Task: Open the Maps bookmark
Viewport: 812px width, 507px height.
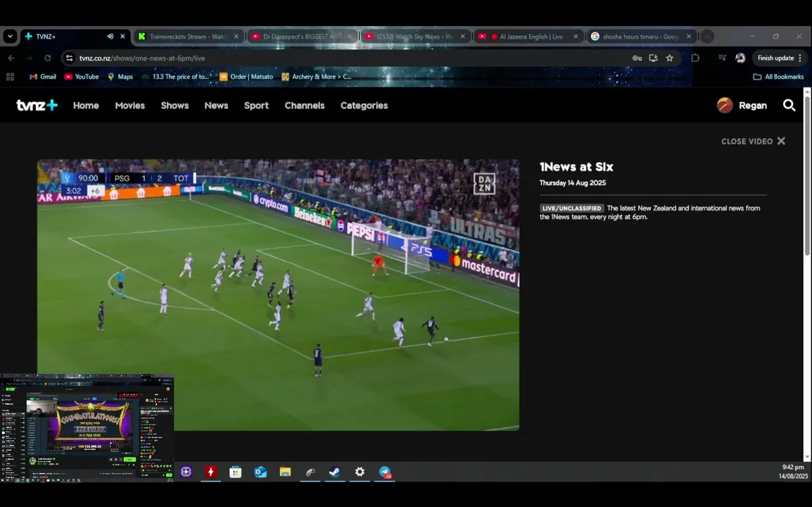Action: point(120,77)
